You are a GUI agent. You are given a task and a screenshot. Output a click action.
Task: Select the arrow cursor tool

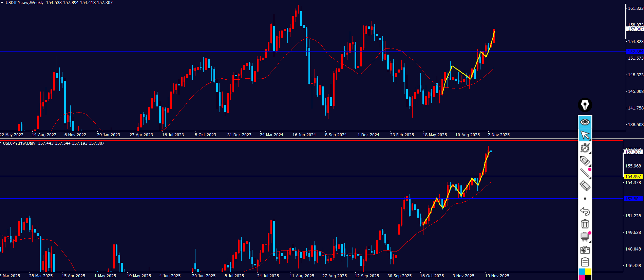point(585,135)
